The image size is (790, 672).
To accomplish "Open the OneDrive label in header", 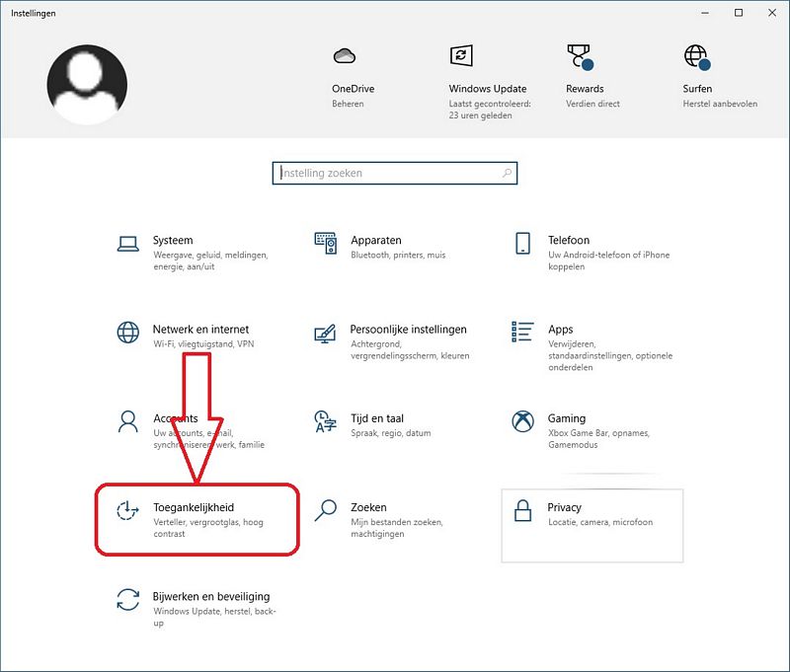I will [353, 89].
